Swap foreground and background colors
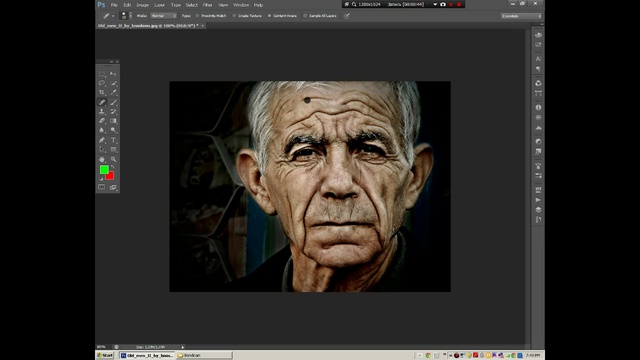 (112, 167)
